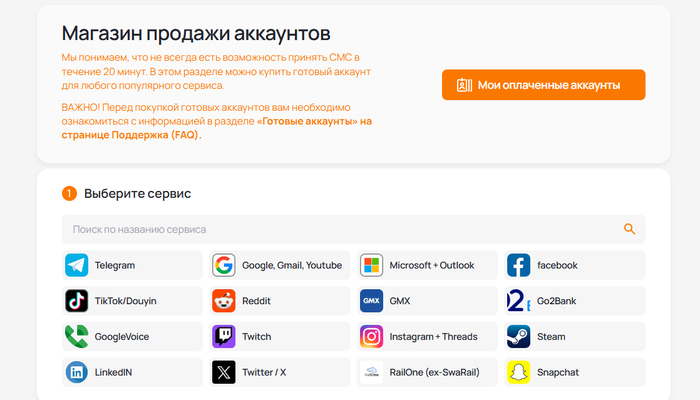Screen dimensions: 700x400
Task: Click the TikTok note icon
Action: [77, 301]
